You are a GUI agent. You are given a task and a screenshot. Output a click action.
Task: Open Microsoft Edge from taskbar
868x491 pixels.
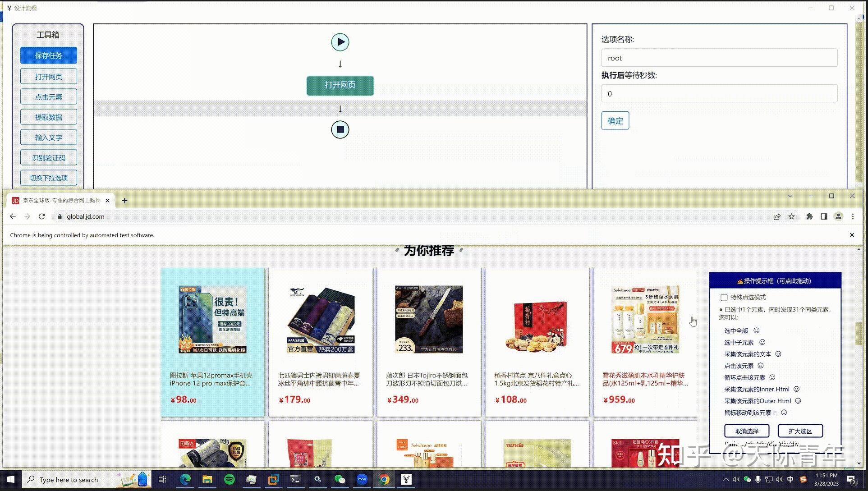(185, 479)
